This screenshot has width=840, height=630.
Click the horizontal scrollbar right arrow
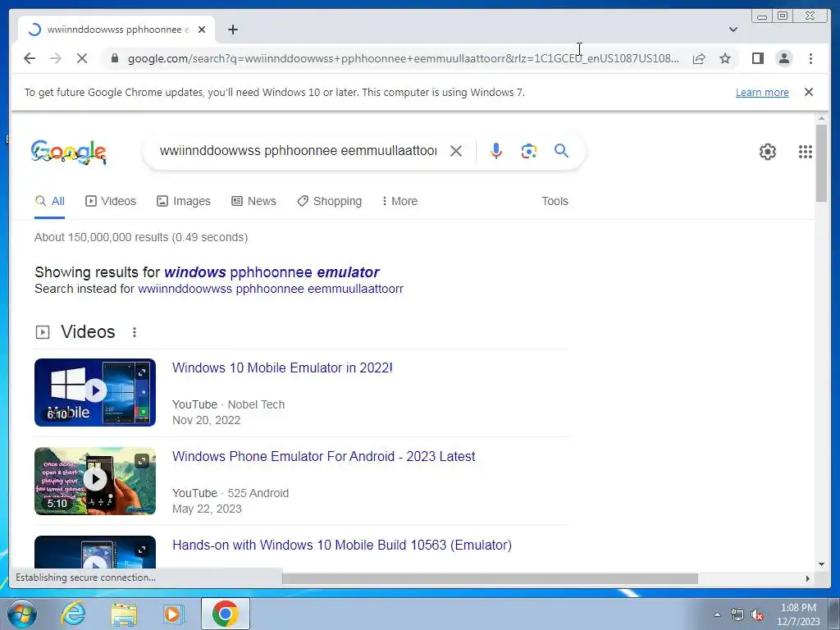click(x=808, y=578)
